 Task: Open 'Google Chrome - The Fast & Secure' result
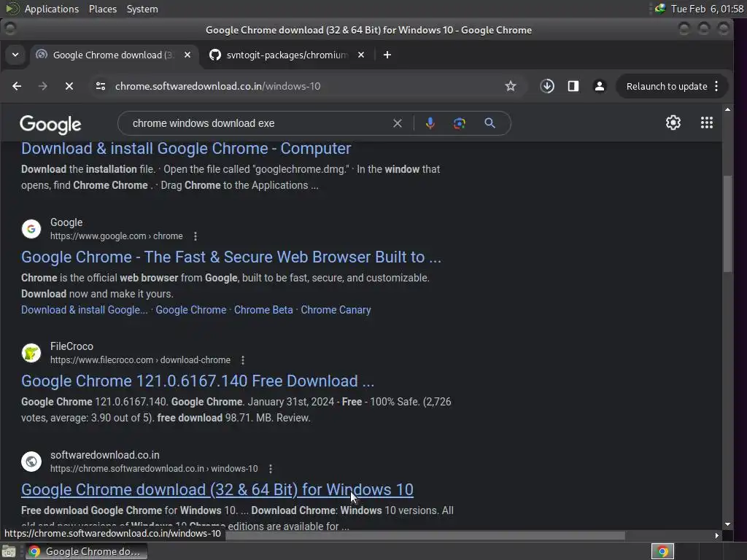point(231,257)
